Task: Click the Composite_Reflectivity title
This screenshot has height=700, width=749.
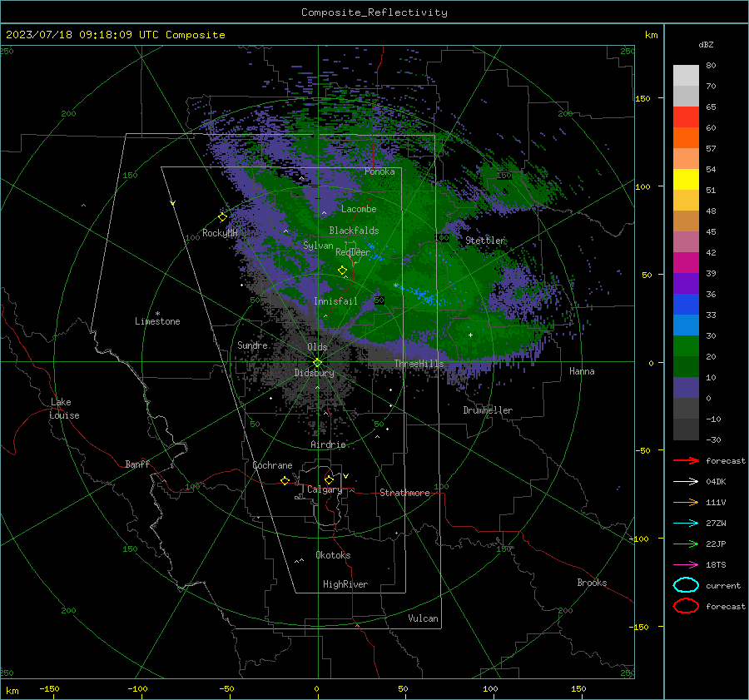Action: pos(374,12)
